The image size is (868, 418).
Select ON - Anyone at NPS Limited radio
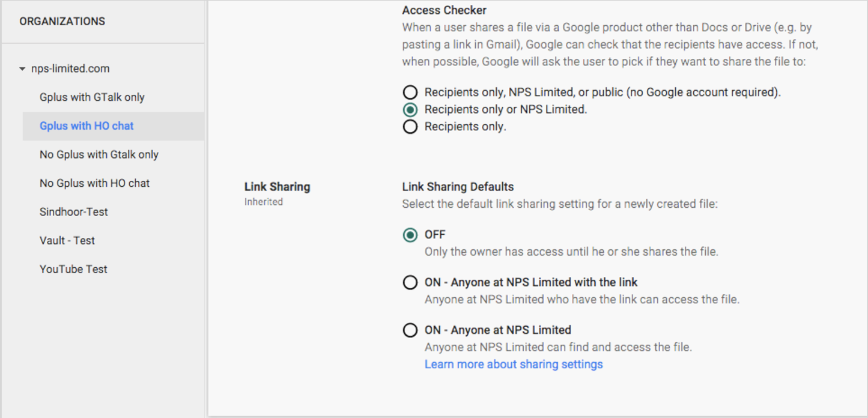click(x=410, y=330)
